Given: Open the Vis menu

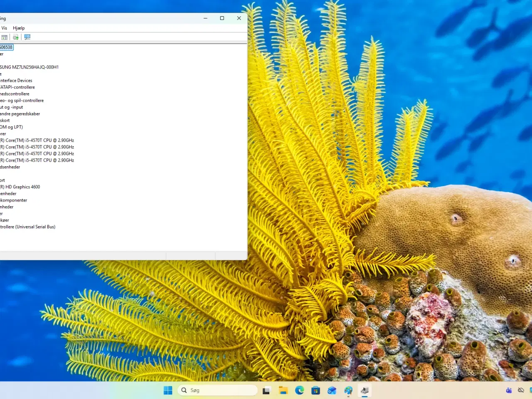Looking at the screenshot, I should click(4, 28).
